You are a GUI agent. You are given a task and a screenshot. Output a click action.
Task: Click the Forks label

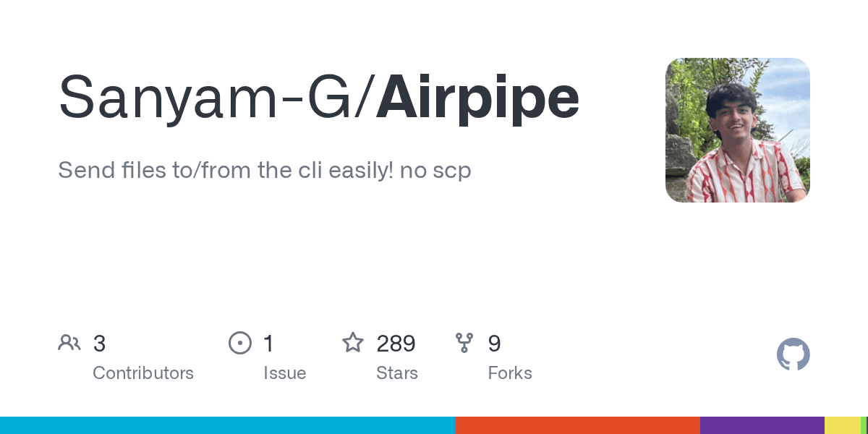tap(510, 373)
